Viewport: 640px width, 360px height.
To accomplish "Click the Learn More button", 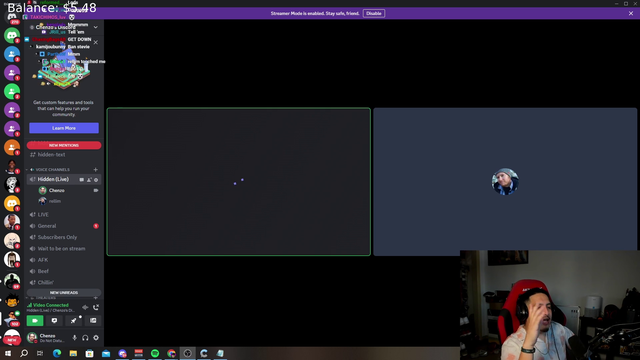I will click(64, 128).
